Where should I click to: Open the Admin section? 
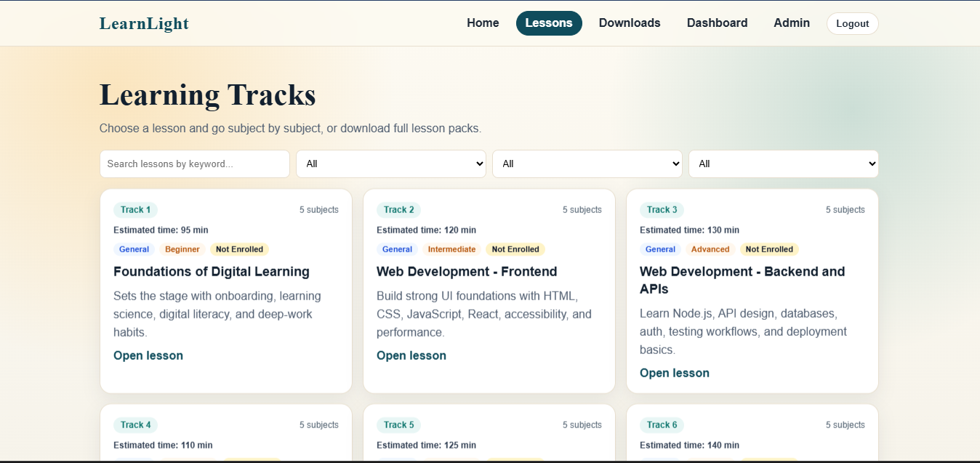coord(792,23)
